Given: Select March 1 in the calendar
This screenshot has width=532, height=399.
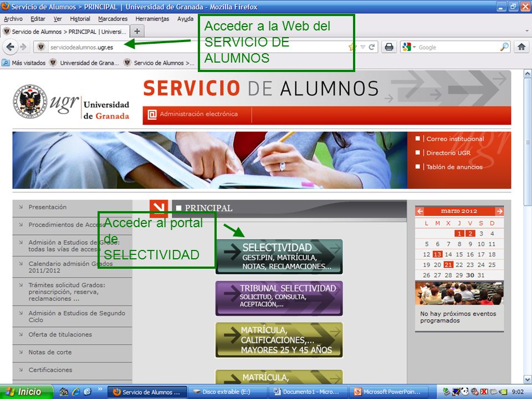Looking at the screenshot, I should pyautogui.click(x=459, y=233).
